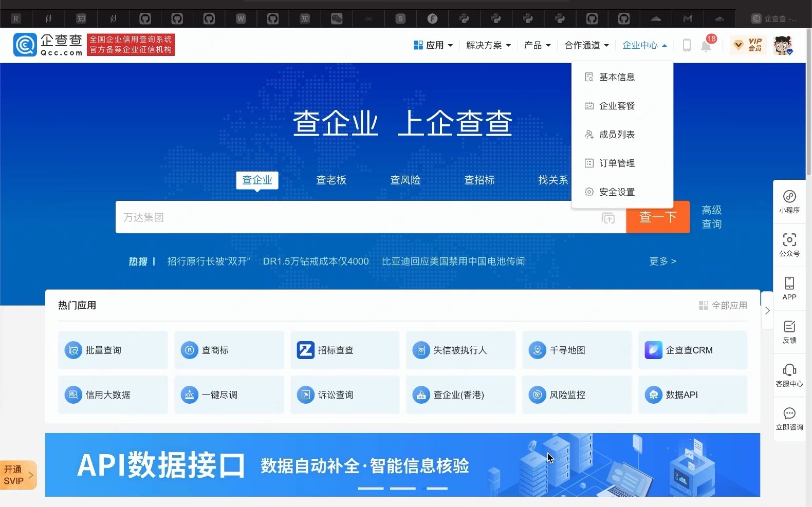Open 千寻地图 application

(577, 350)
